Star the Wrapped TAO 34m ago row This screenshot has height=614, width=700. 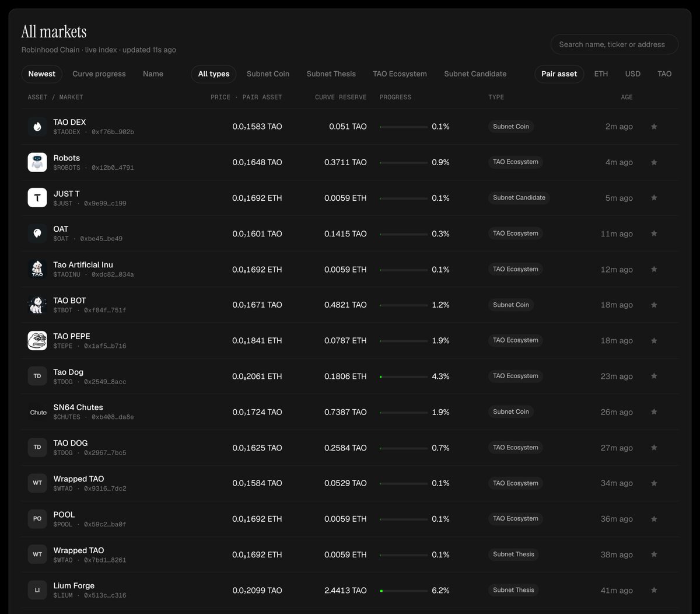pyautogui.click(x=654, y=483)
